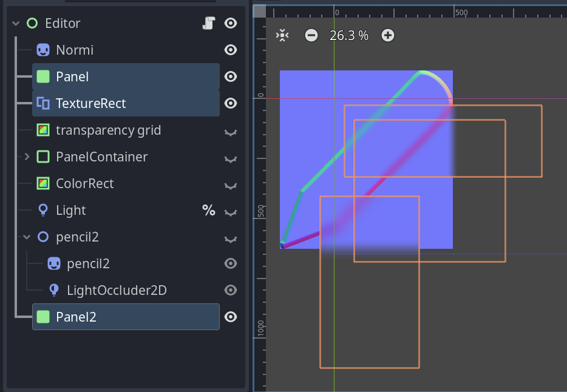Open the script attached to Editor node

coord(209,23)
